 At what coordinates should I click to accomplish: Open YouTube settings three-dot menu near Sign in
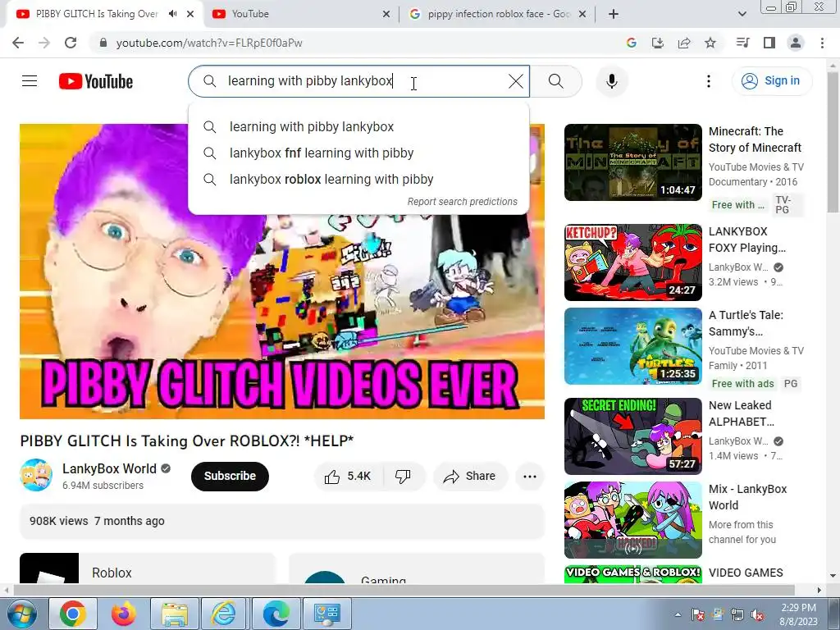708,81
